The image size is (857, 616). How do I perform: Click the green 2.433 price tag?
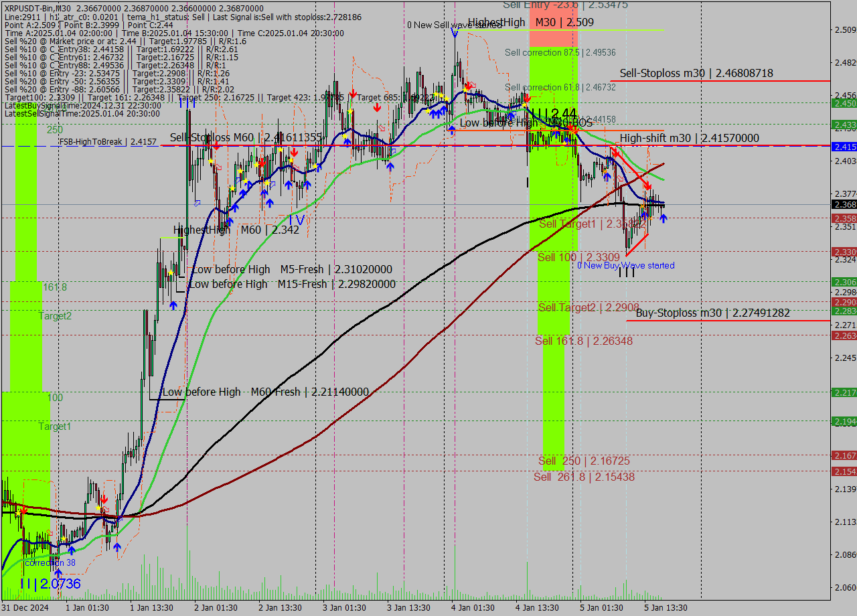pos(844,125)
